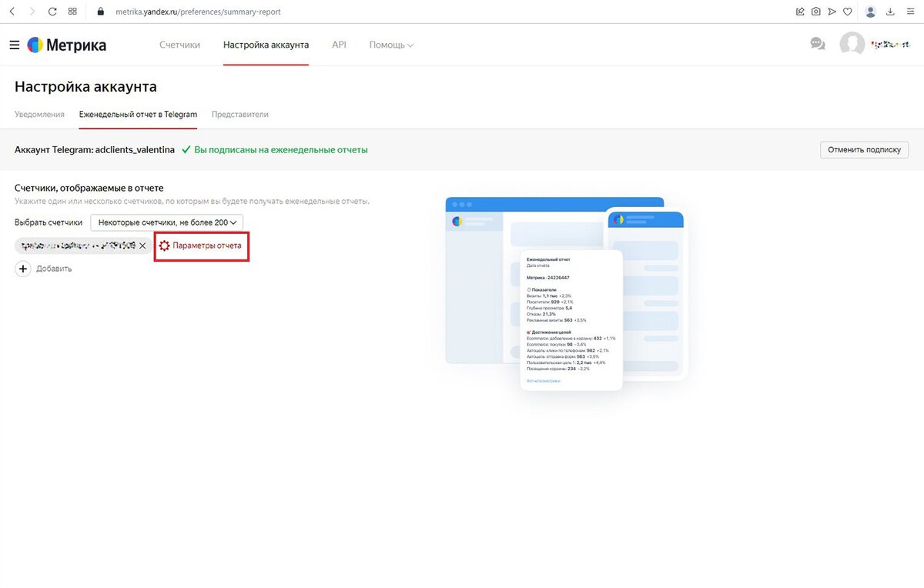This screenshot has width=924, height=588.
Task: Open the browser profile account icon
Action: click(871, 12)
